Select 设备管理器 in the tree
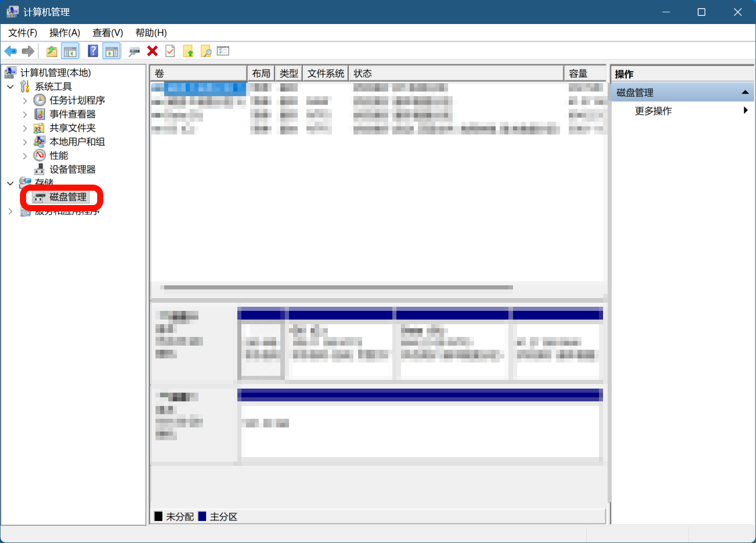The height and width of the screenshot is (543, 756). click(72, 169)
